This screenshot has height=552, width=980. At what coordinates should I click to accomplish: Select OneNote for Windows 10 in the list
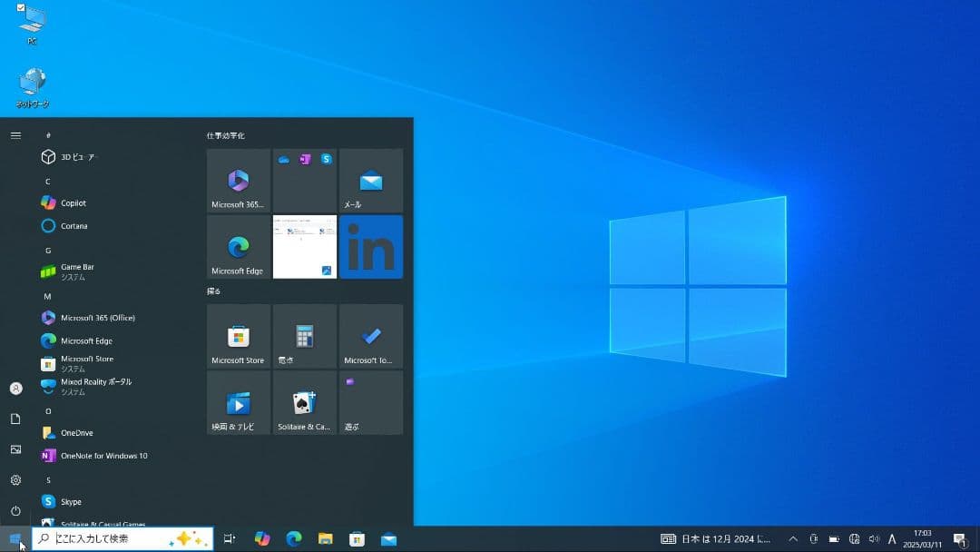103,456
